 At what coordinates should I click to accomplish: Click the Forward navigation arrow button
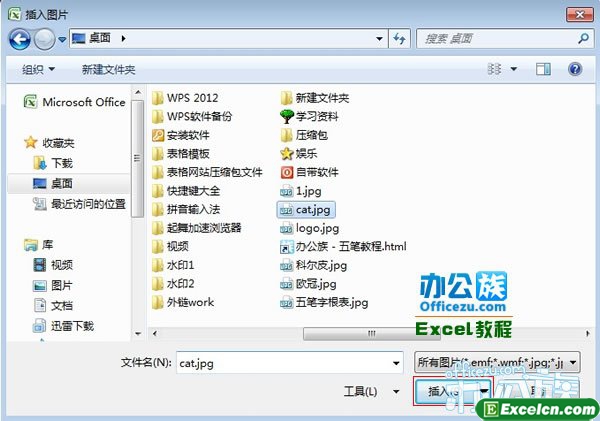44,39
